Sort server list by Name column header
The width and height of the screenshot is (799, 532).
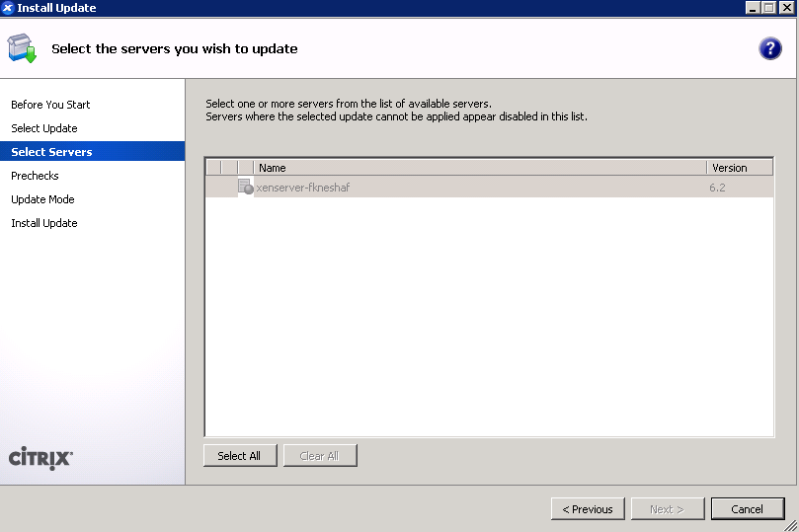479,168
